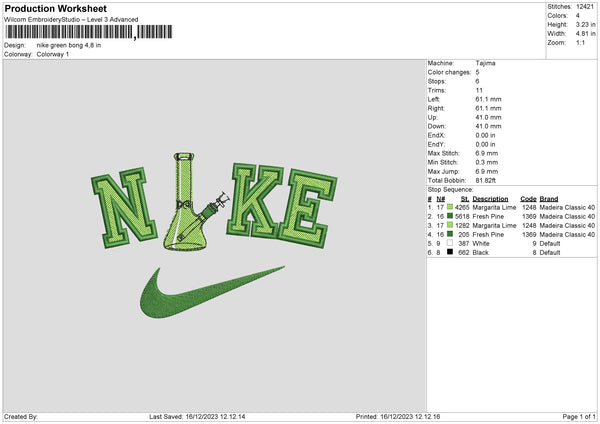Click 'Madeira Classic 40' brand in row 1

click(x=567, y=207)
